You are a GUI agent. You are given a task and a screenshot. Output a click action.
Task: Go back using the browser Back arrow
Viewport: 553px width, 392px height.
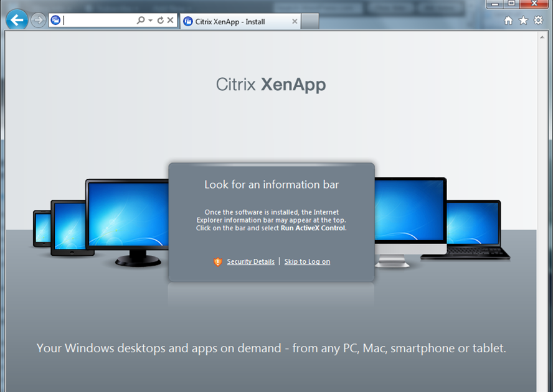17,20
